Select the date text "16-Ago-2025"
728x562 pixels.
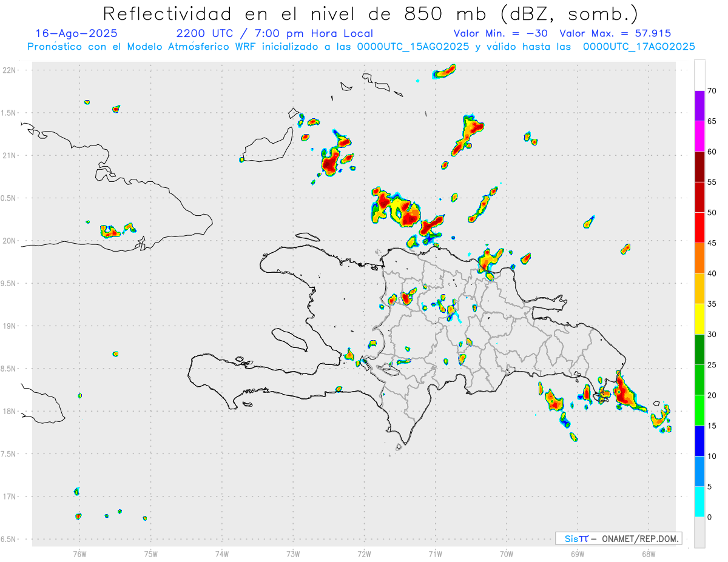click(76, 33)
